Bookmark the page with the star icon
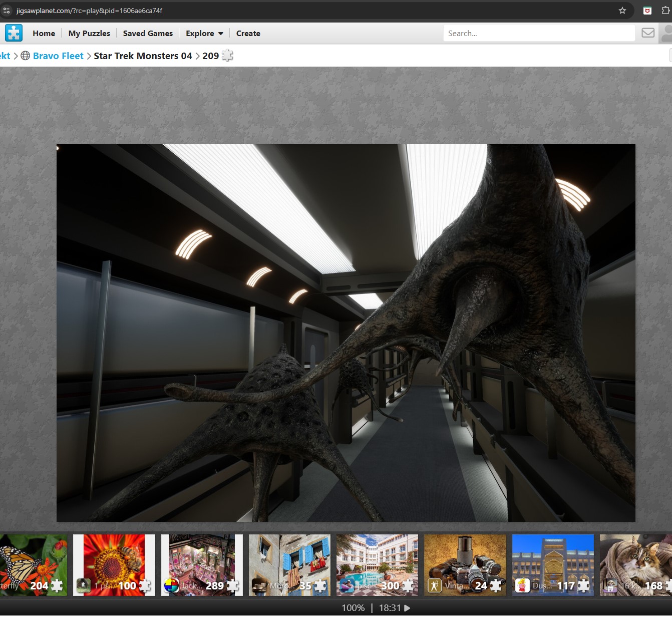Viewport: 672px width, 617px height. (622, 11)
